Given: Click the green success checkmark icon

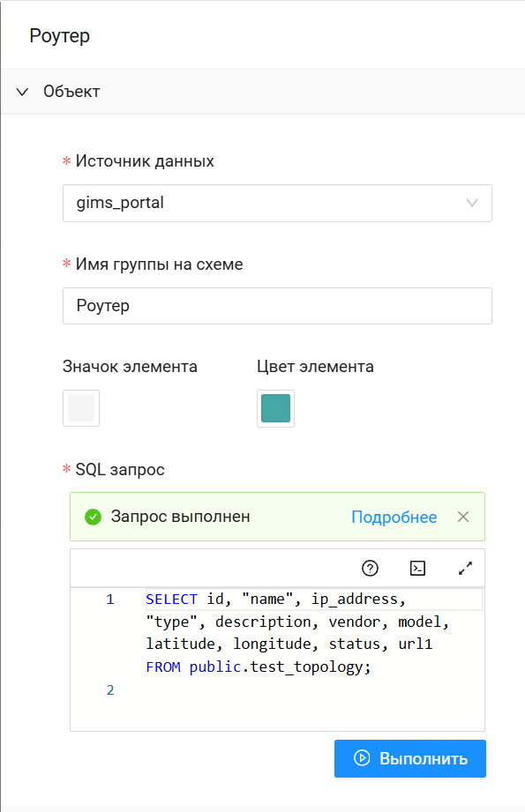Looking at the screenshot, I should point(93,517).
